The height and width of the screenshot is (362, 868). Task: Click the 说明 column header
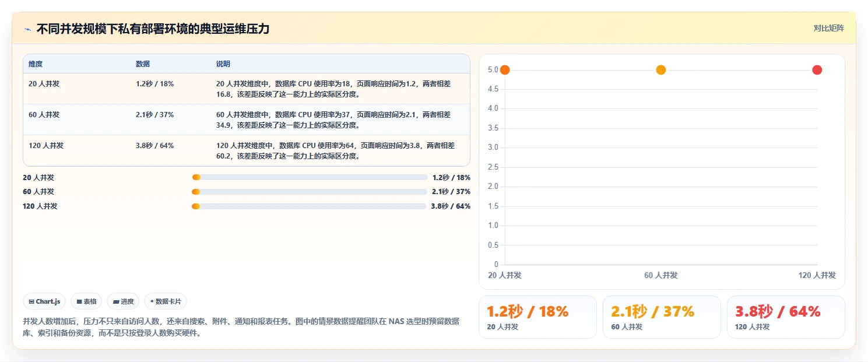click(x=223, y=64)
